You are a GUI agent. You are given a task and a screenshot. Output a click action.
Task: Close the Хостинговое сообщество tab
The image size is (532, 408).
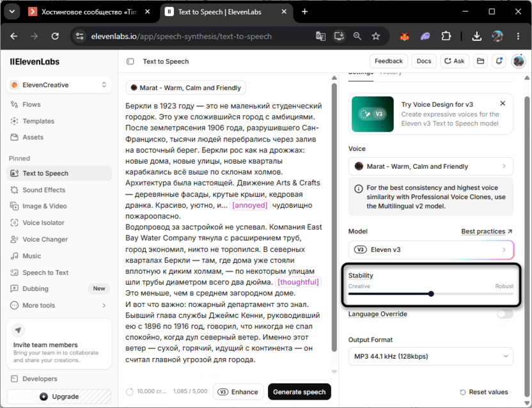148,12
